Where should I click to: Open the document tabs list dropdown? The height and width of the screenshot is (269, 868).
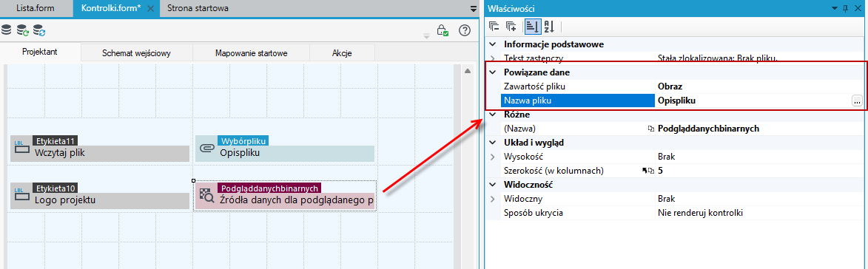point(474,9)
